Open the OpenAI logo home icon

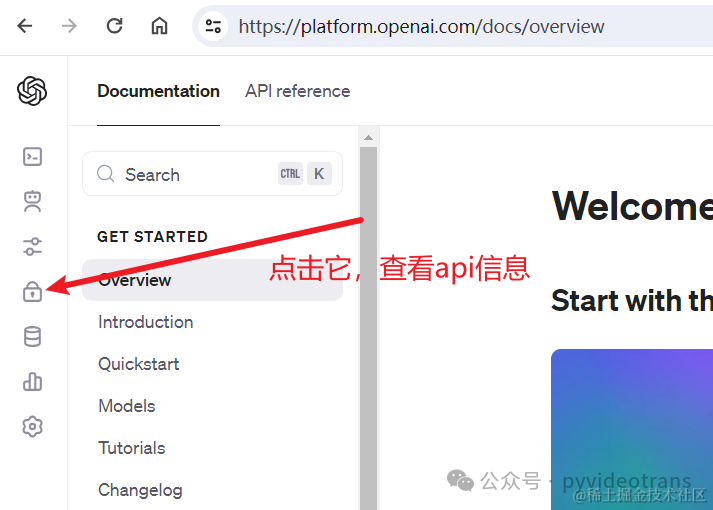(32, 91)
